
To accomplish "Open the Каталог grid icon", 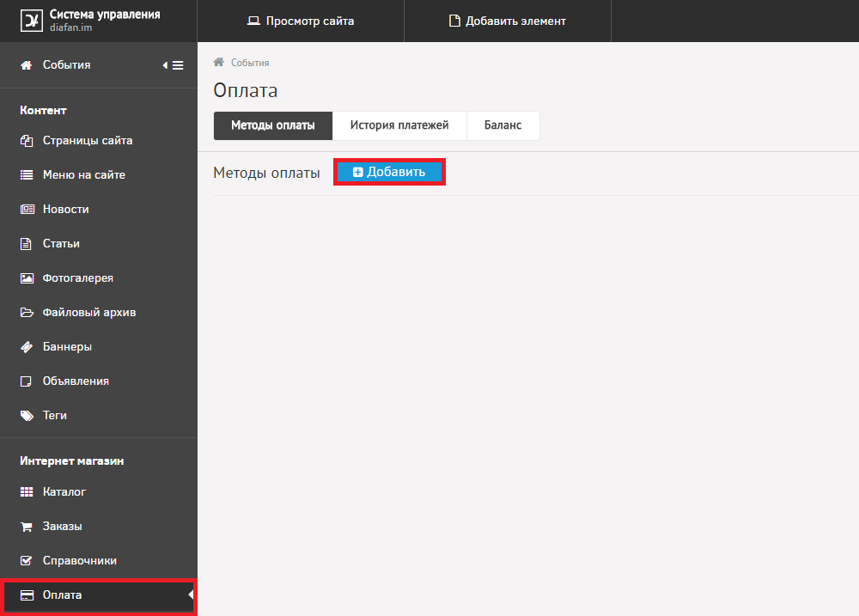I will coord(27,492).
